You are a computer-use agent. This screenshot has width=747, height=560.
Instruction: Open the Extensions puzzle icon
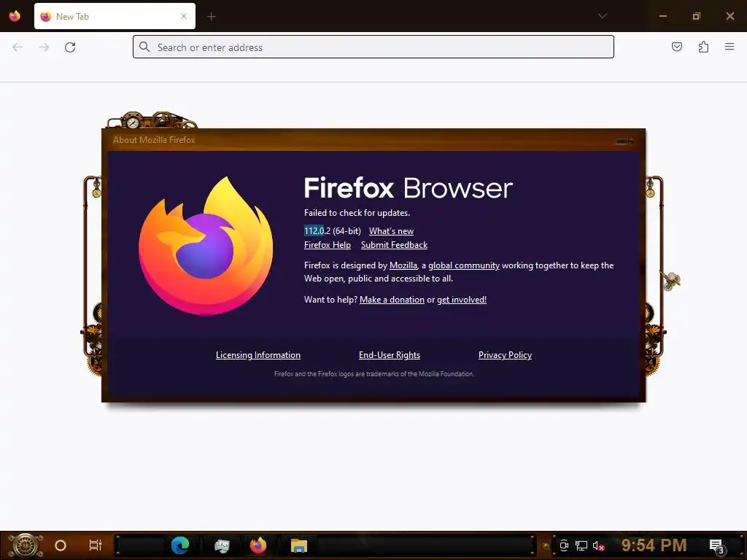point(703,47)
